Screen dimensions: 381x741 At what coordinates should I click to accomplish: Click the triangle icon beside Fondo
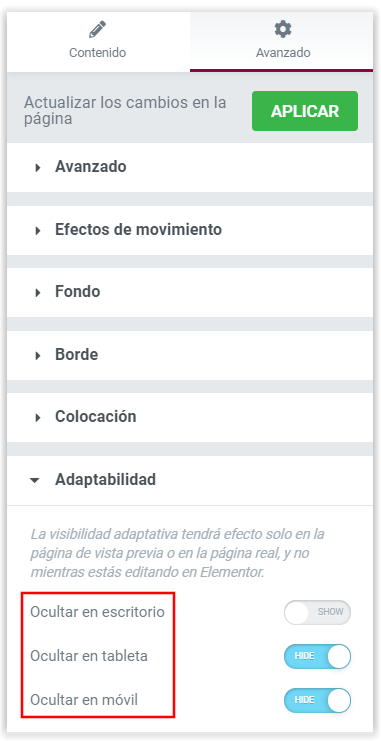[x=38, y=293]
